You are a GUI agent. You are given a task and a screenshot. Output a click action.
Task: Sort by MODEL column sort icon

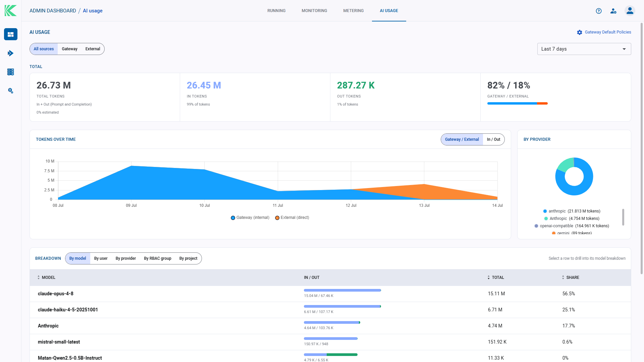click(39, 278)
